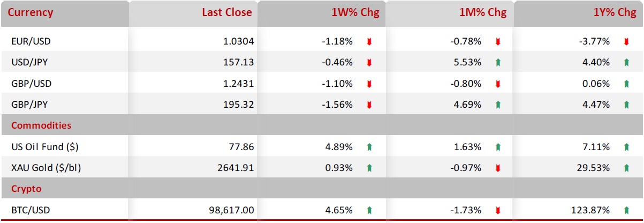
Task: Click the green up arrow for US Oil Fund 1W change
Action: click(369, 147)
